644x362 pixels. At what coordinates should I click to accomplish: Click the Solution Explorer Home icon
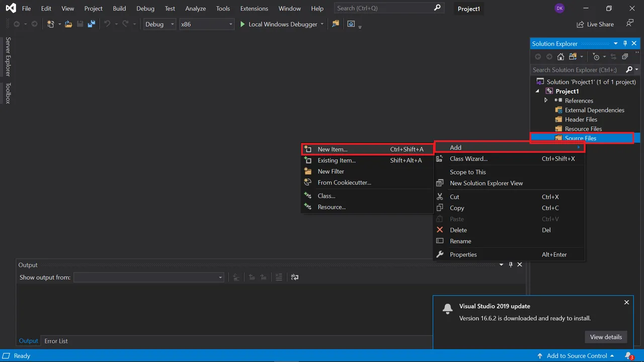(560, 57)
